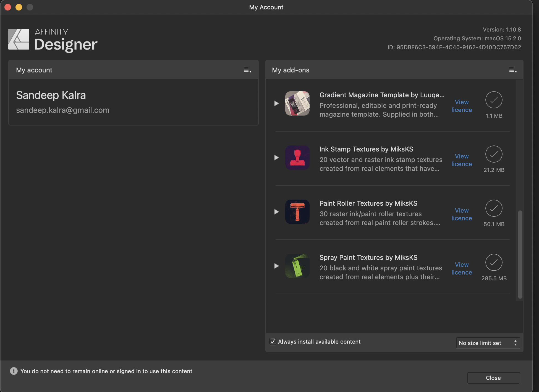Click the Ink Stamp Textures thumbnail

(x=297, y=158)
